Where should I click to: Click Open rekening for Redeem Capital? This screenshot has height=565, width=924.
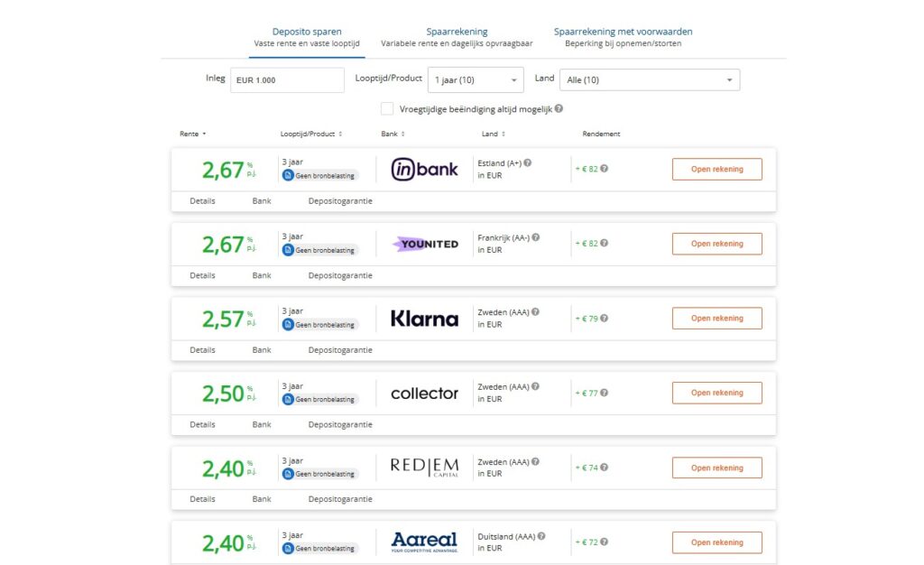click(x=716, y=468)
